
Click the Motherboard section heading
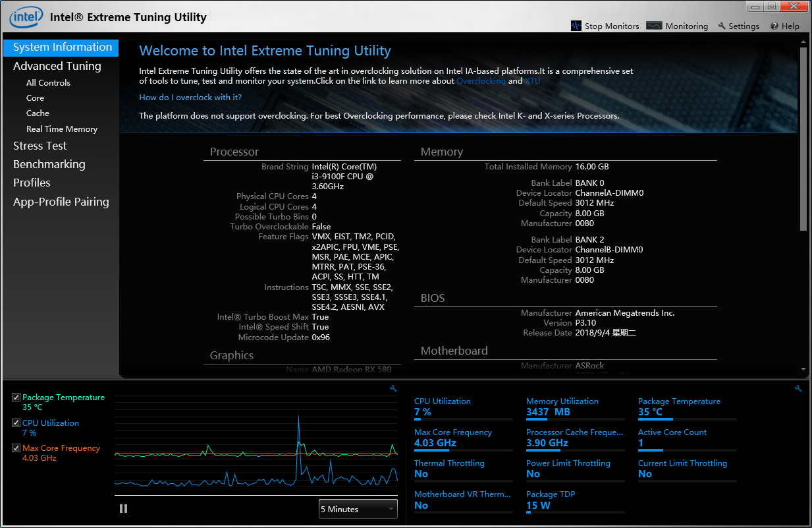pos(454,351)
